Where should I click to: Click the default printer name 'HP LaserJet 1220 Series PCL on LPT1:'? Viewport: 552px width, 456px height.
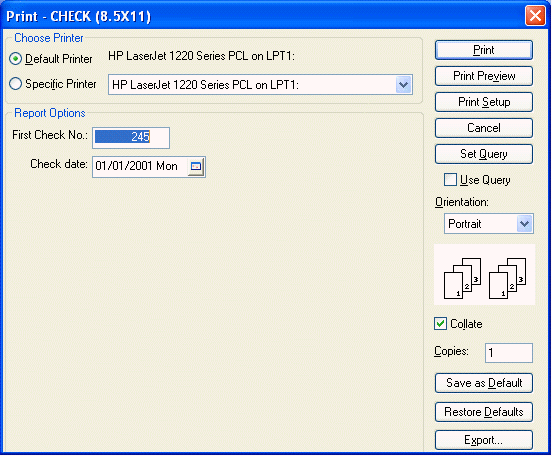point(201,56)
